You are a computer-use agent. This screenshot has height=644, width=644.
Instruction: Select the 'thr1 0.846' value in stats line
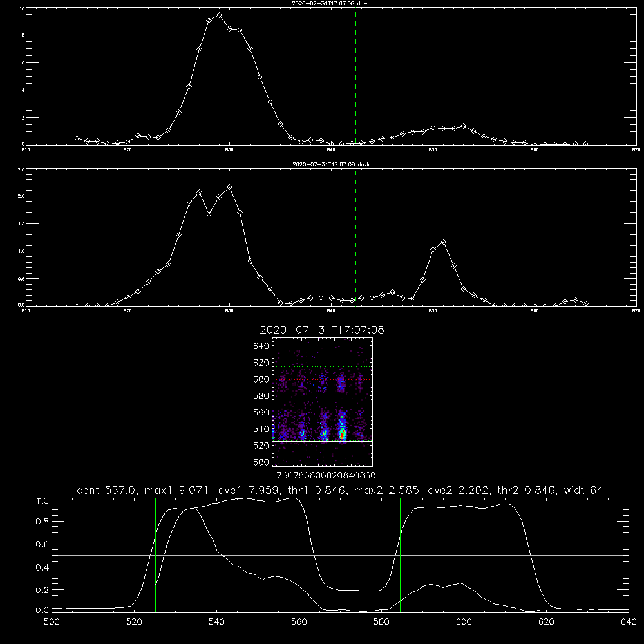[318, 490]
